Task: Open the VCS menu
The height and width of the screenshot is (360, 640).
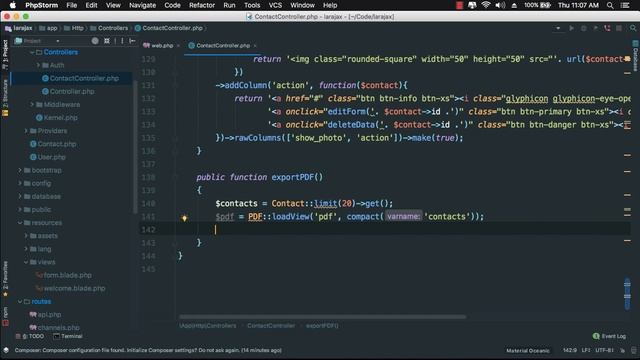Action: (275, 5)
